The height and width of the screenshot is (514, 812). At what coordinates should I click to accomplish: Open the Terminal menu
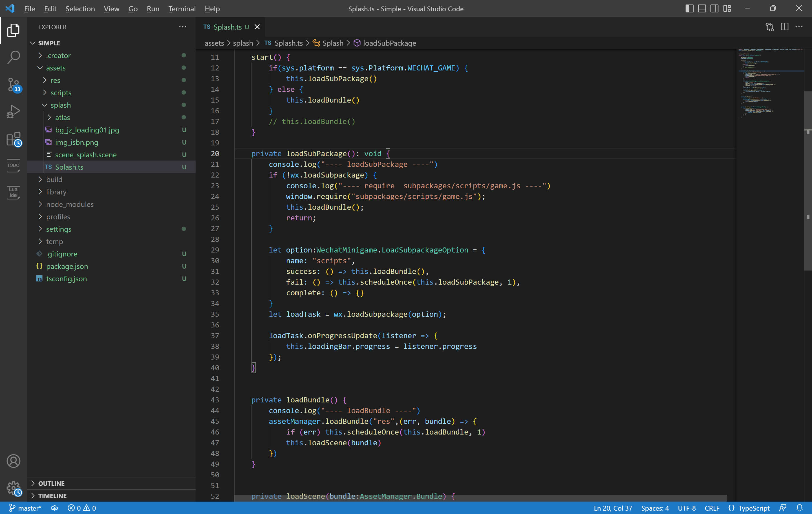pos(182,9)
